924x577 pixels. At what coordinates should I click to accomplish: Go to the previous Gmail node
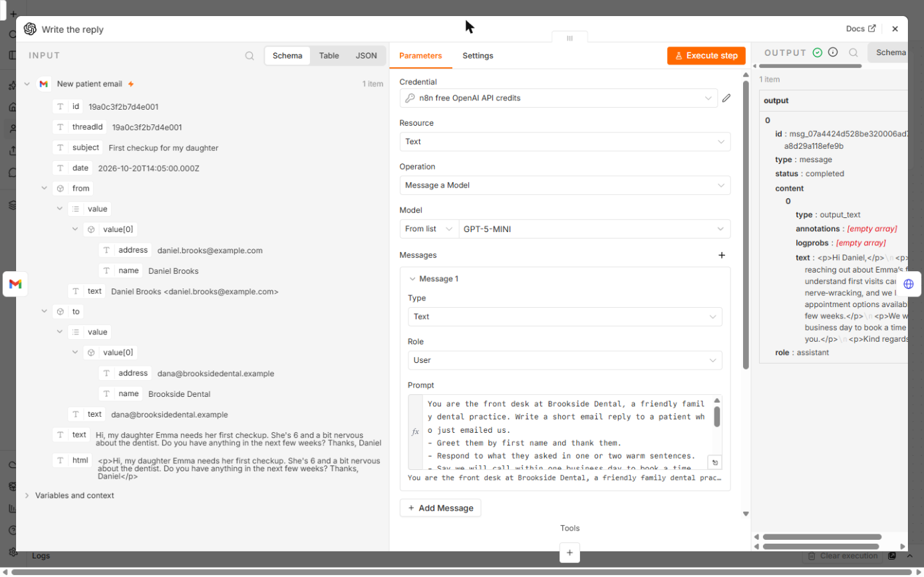pyautogui.click(x=15, y=284)
